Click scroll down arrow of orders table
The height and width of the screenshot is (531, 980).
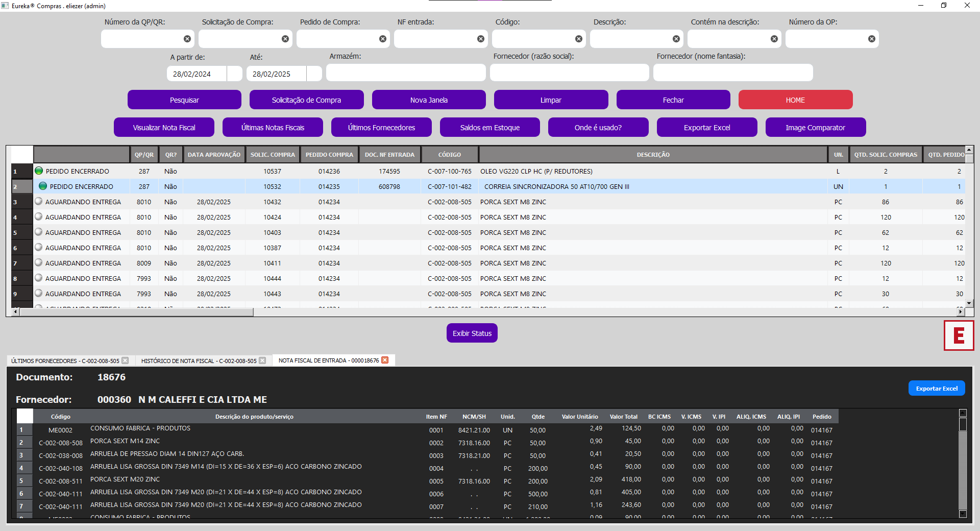point(969,303)
